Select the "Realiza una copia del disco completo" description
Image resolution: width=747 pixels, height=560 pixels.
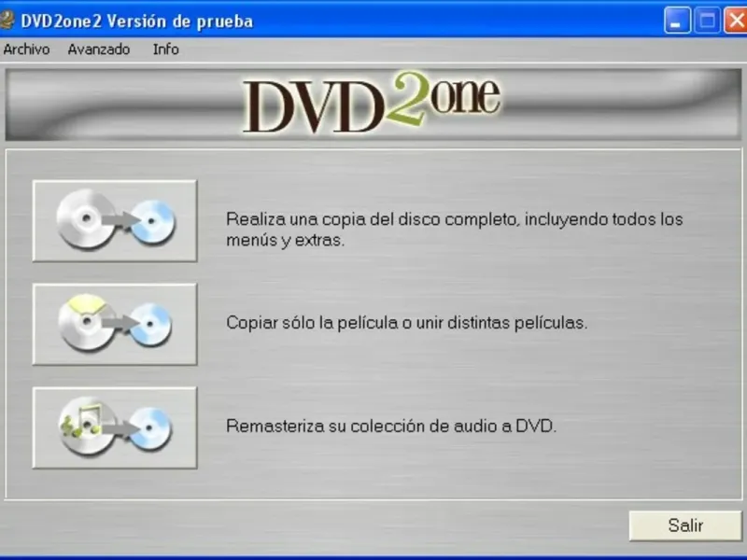coord(455,230)
